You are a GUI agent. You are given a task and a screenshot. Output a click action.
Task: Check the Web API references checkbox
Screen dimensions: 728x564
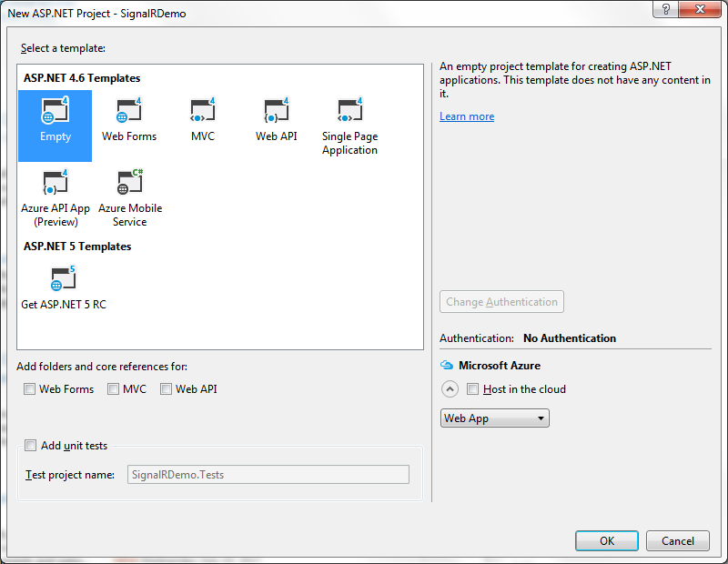(x=166, y=389)
